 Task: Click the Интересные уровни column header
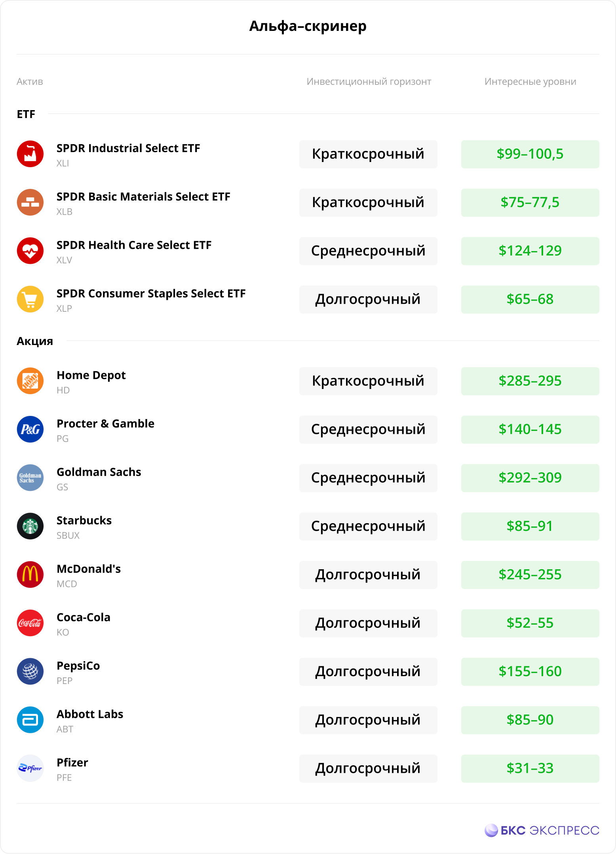coord(530,82)
